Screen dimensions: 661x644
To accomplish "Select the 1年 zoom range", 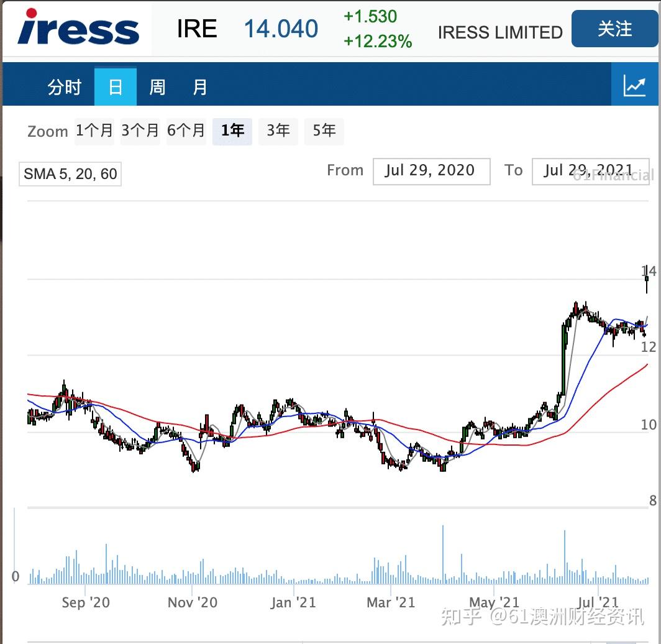I will click(232, 131).
